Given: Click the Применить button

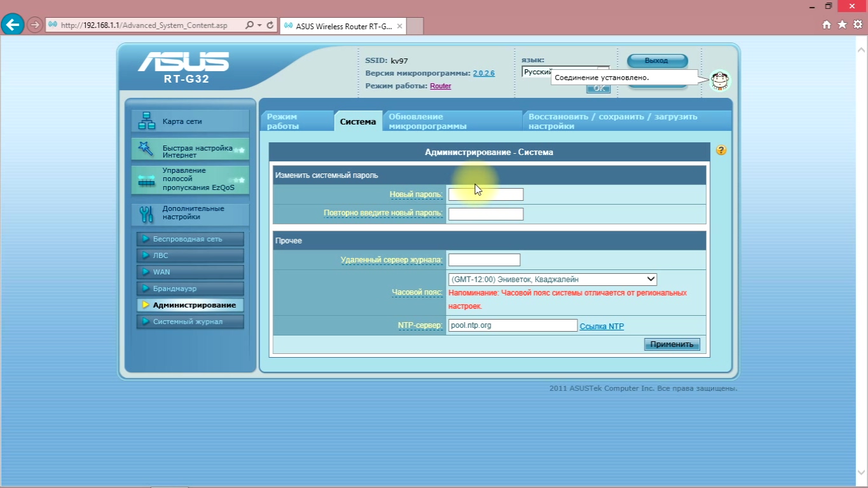Looking at the screenshot, I should (672, 344).
